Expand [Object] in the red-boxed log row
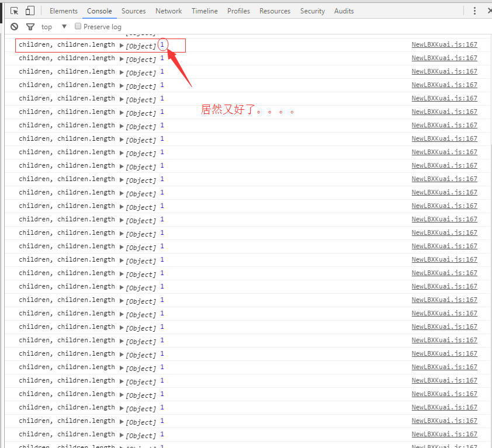This screenshot has height=448, width=492. coord(122,46)
